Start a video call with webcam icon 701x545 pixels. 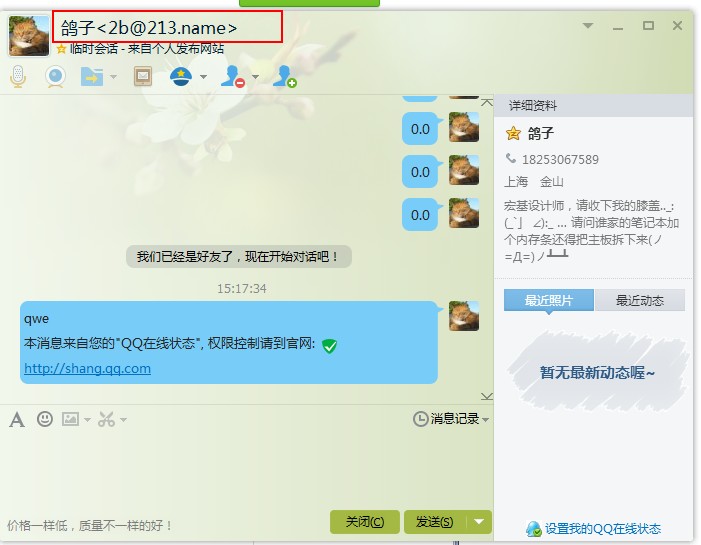click(x=55, y=76)
